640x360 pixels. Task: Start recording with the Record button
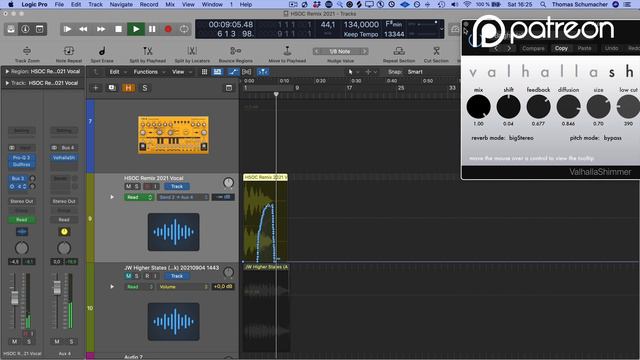(168, 29)
